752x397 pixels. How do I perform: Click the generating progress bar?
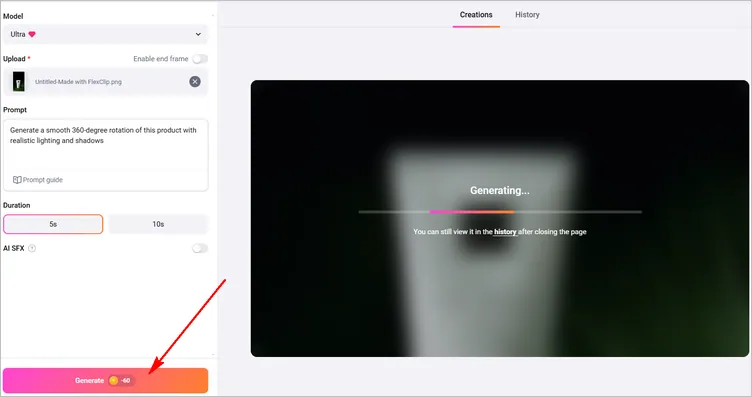pyautogui.click(x=500, y=211)
